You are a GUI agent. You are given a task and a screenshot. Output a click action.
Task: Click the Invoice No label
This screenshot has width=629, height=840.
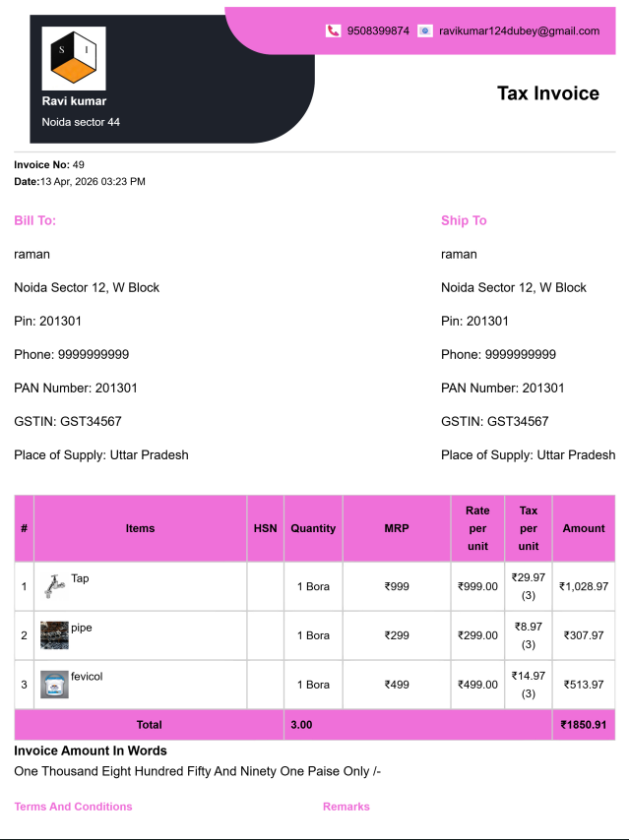point(41,164)
